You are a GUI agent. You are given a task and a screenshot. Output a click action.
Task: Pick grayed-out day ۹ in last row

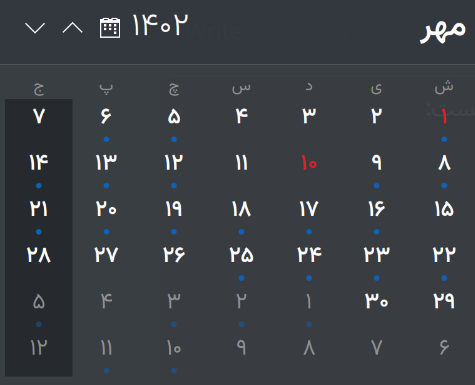241,348
